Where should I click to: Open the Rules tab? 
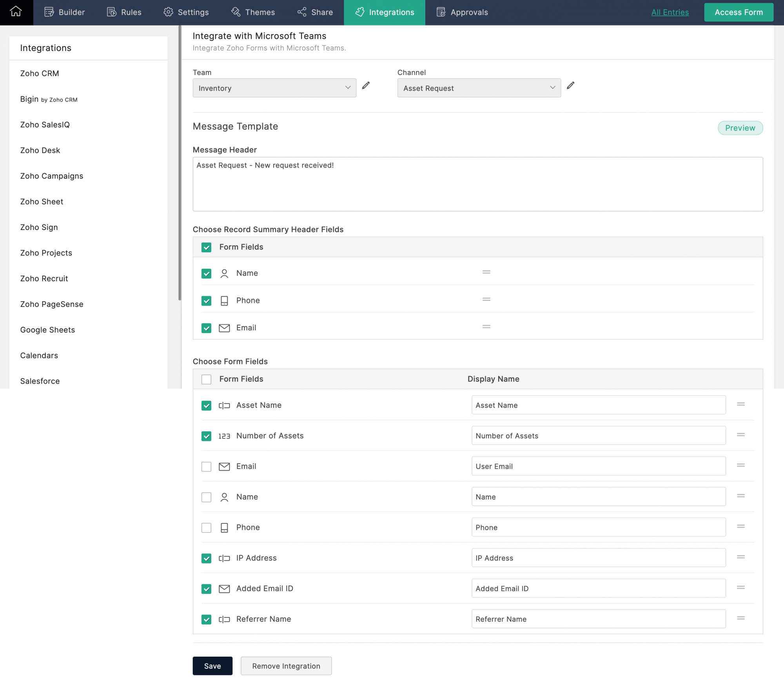point(124,12)
